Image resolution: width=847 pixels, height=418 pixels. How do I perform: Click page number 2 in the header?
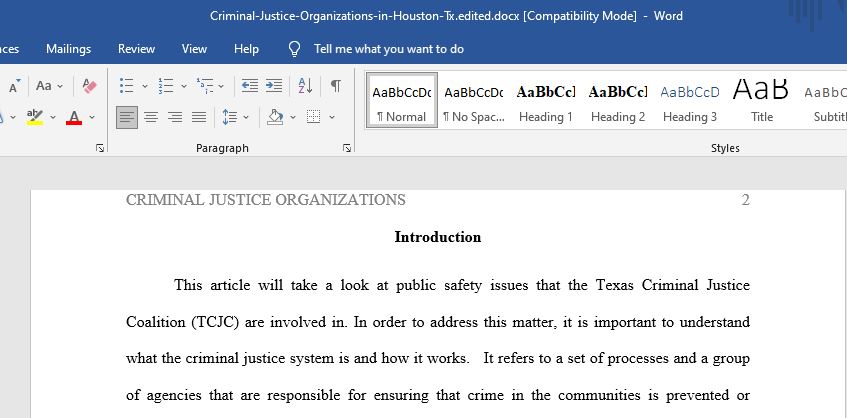(x=745, y=200)
